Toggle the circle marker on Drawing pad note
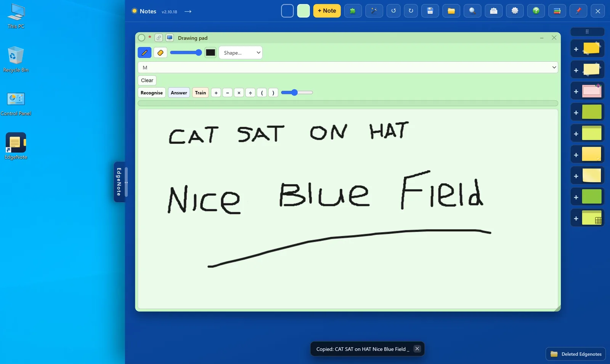This screenshot has height=364, width=610. point(141,38)
